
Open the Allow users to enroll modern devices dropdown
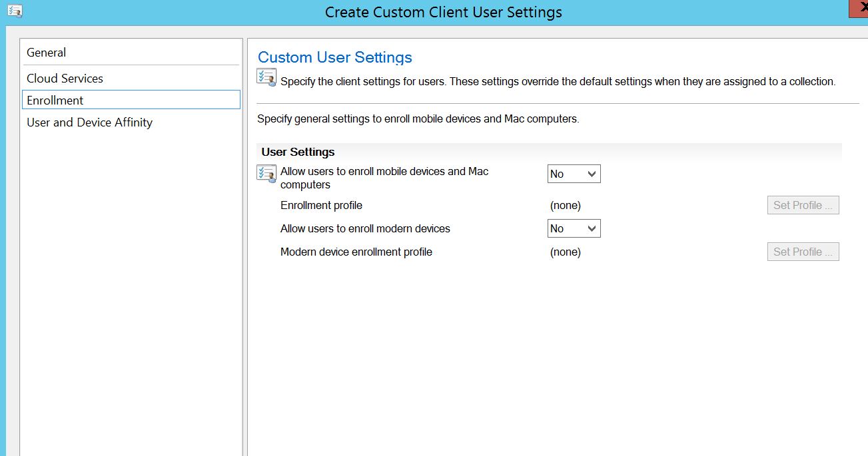574,228
